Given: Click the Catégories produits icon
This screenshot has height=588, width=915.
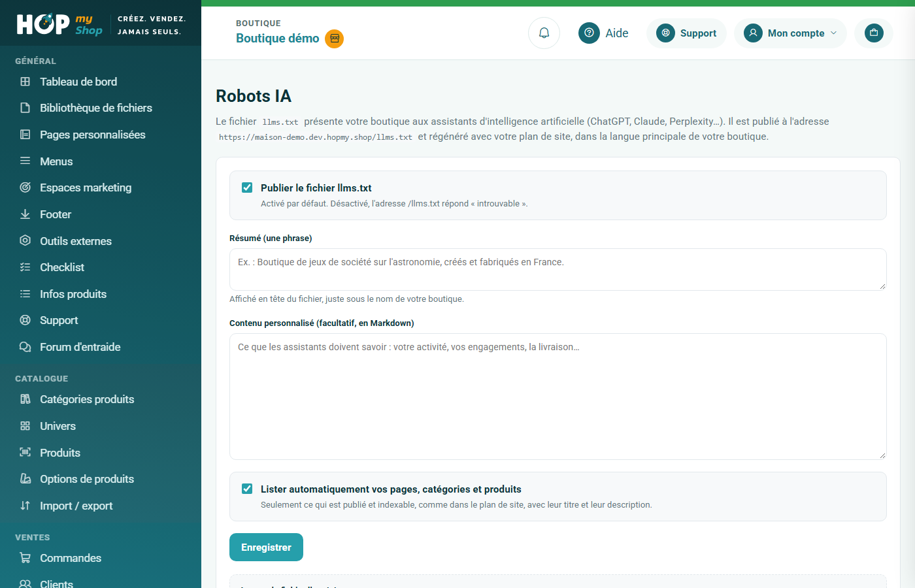Looking at the screenshot, I should point(25,399).
